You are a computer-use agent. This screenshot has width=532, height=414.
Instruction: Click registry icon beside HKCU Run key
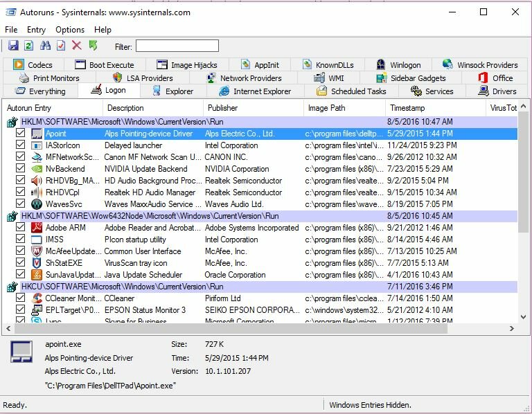[x=12, y=287]
